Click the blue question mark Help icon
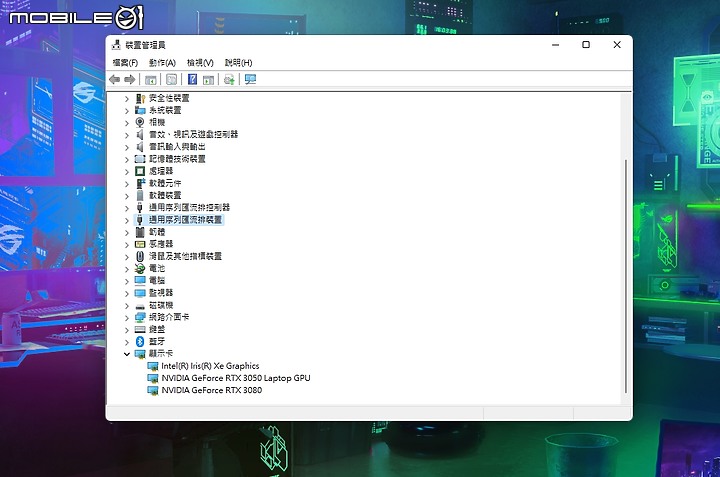This screenshot has width=720, height=477. coord(192,79)
